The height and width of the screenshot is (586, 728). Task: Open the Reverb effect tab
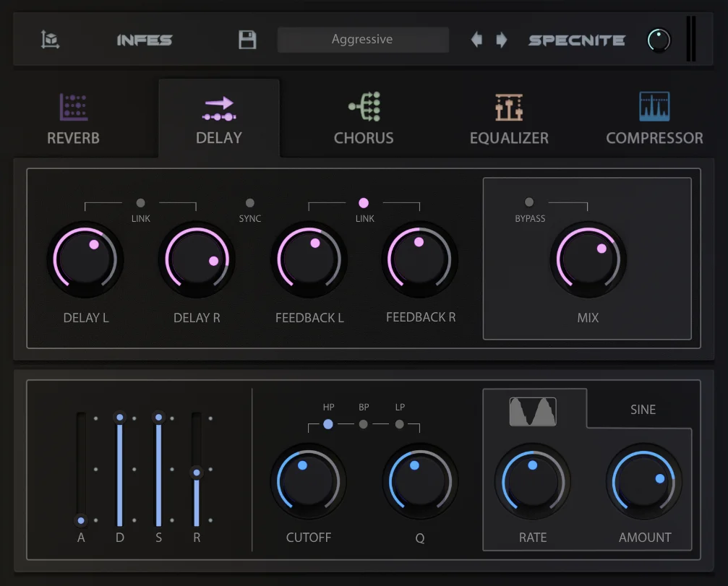tap(73, 119)
